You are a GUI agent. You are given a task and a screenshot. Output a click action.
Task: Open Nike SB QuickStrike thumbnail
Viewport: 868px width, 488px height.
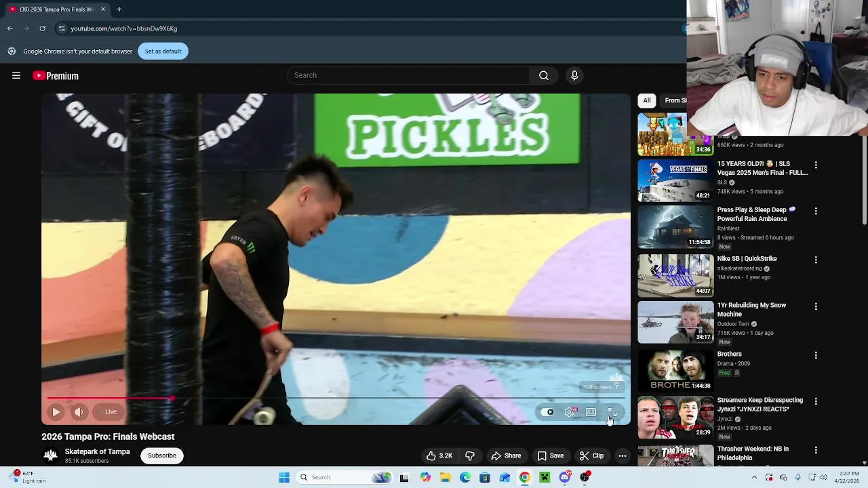coord(675,275)
